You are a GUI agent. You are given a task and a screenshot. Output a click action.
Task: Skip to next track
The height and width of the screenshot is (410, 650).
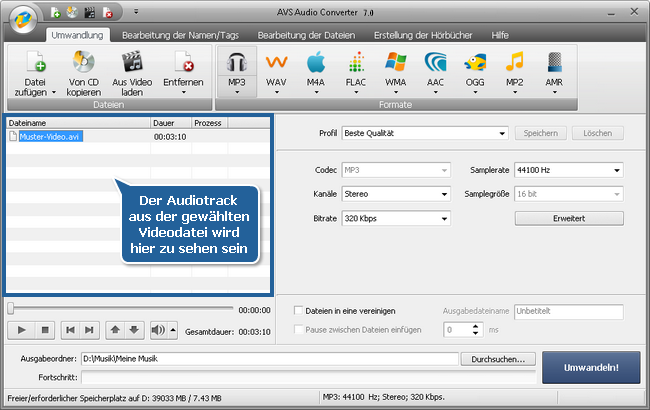click(90, 330)
